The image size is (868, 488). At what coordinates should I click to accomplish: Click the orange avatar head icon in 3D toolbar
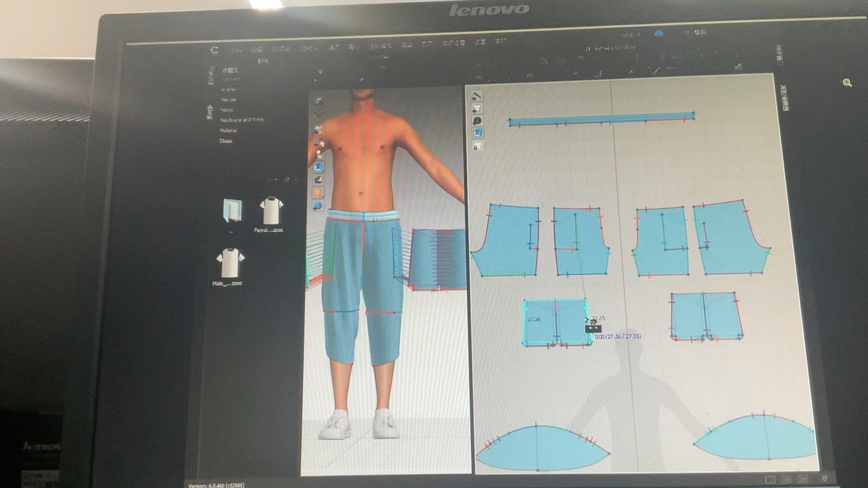pos(318,193)
